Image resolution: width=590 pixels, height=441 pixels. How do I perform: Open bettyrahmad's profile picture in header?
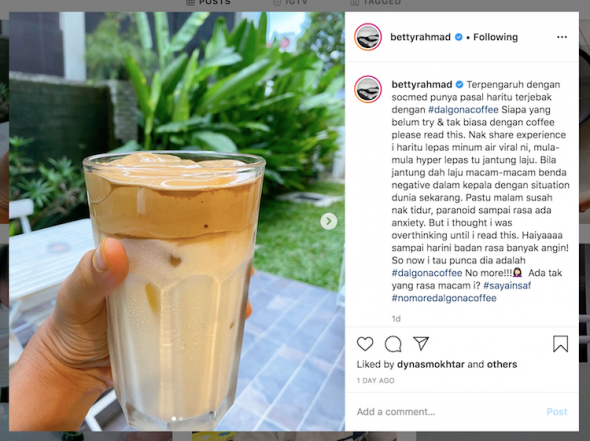tap(368, 37)
